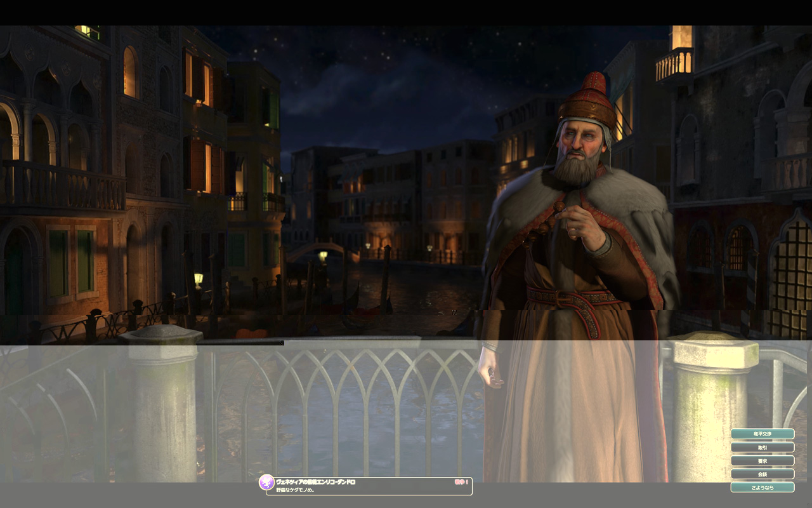Click the red 戦争！ status label
Screen dimensions: 812x508
pyautogui.click(x=461, y=483)
